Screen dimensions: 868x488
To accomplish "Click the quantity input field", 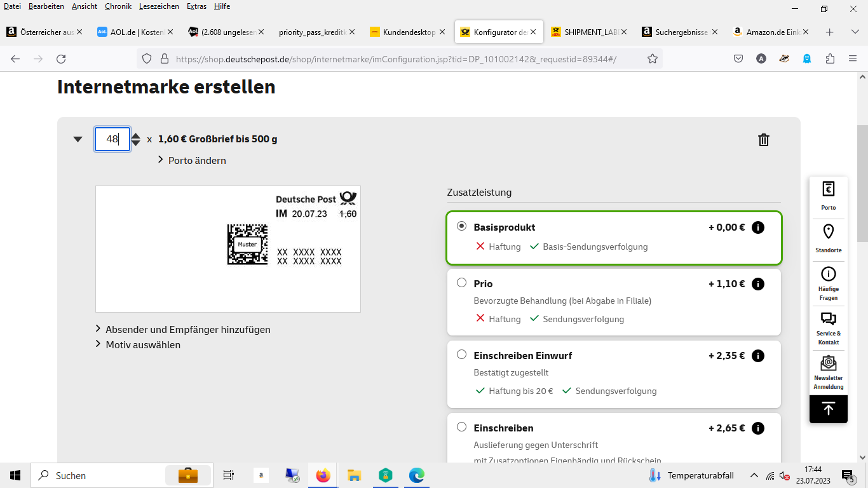I will pyautogui.click(x=112, y=139).
